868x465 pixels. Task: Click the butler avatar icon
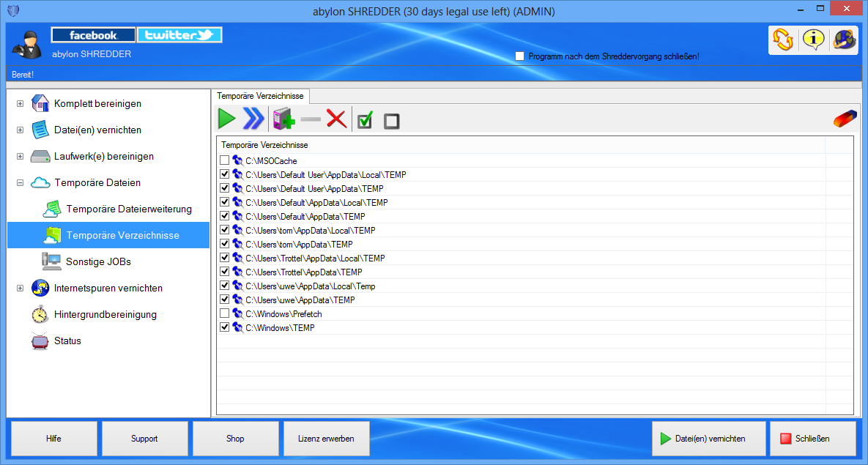coord(26,44)
